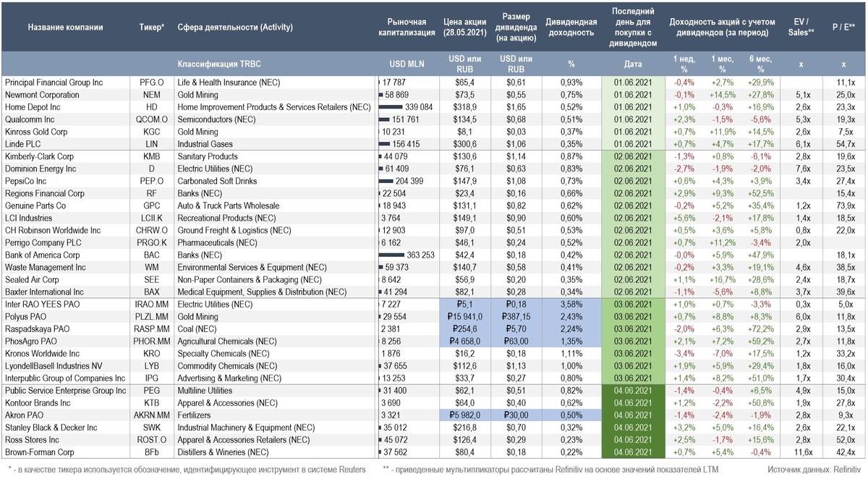Click the 'Kontoor Brands Inc' cell

pyautogui.click(x=37, y=403)
